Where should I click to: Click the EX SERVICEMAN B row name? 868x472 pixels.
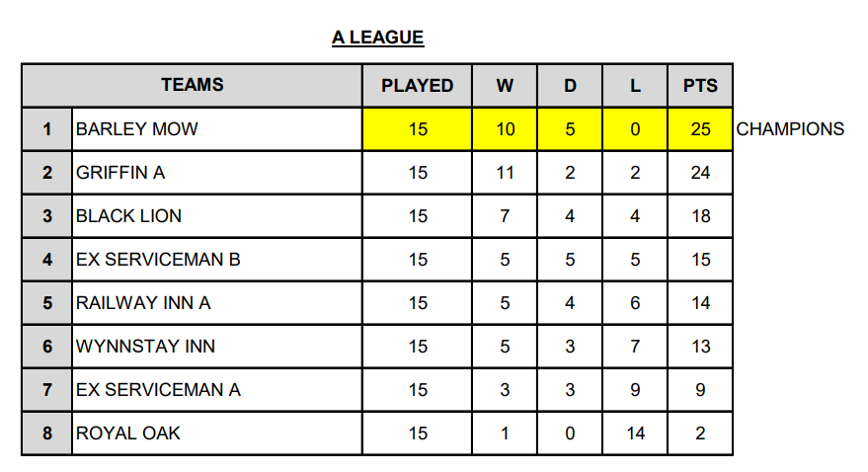(158, 260)
